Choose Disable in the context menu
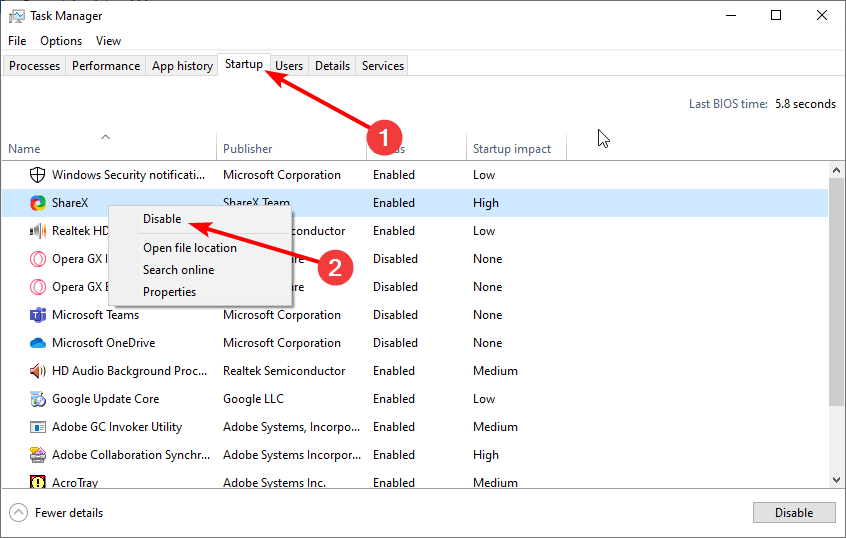The height and width of the screenshot is (538, 846). 162,219
